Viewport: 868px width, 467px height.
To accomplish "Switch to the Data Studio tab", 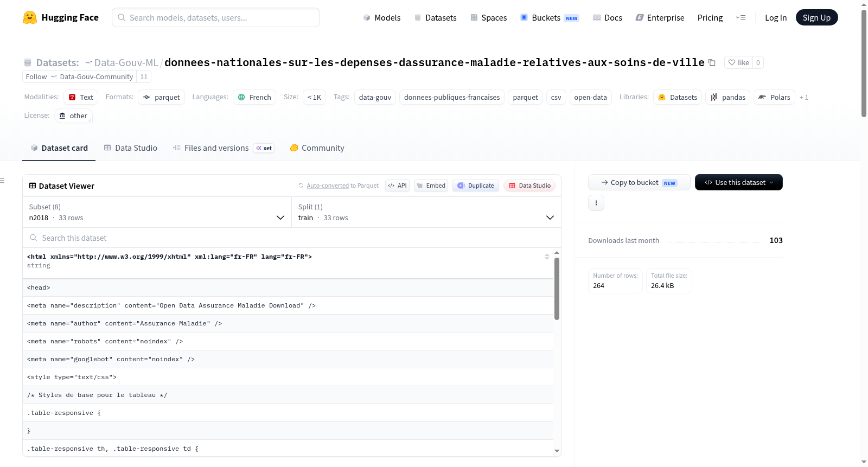I will click(x=131, y=148).
